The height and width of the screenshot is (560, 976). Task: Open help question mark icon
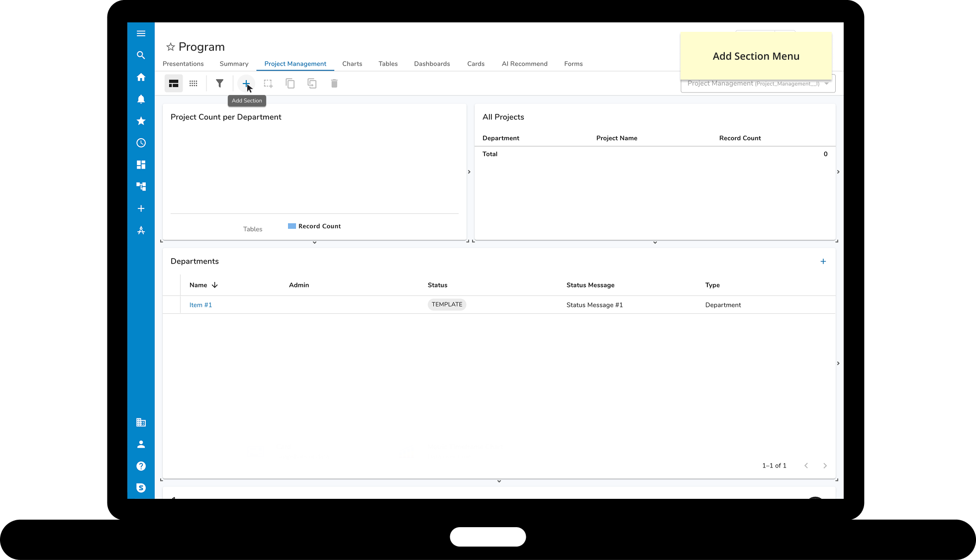coord(141,466)
